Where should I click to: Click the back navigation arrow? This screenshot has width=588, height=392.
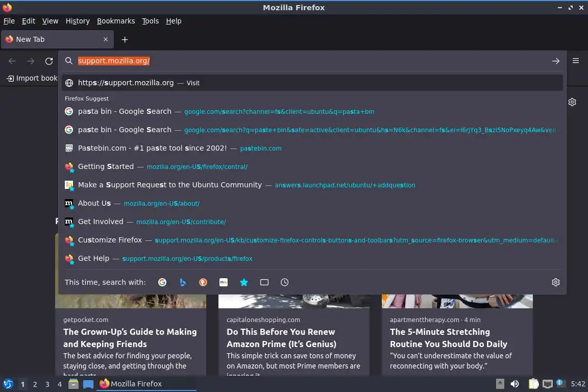click(x=12, y=61)
